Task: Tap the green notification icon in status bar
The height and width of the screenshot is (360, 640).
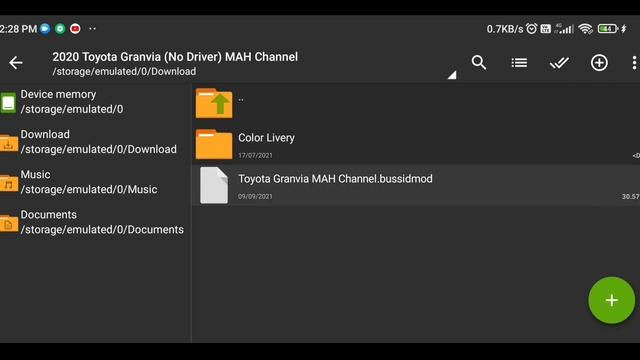Action: click(60, 29)
